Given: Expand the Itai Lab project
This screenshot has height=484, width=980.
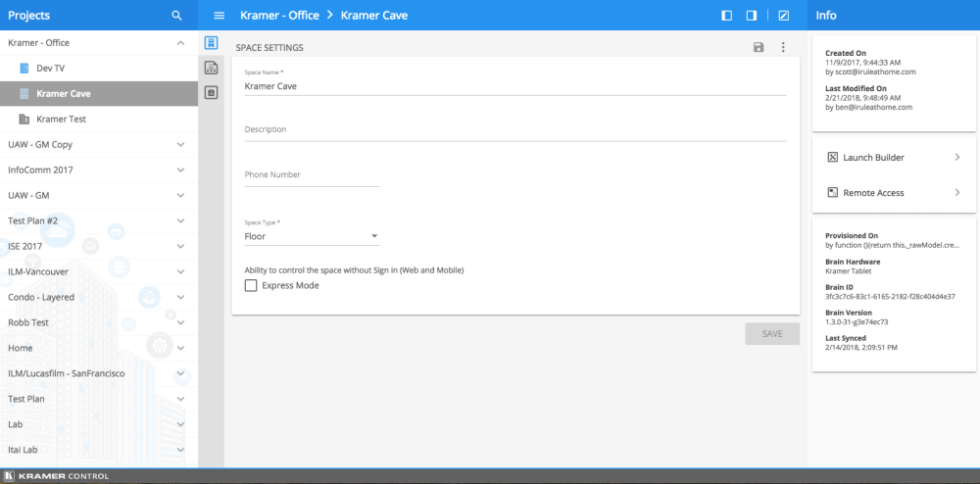Looking at the screenshot, I should click(180, 450).
